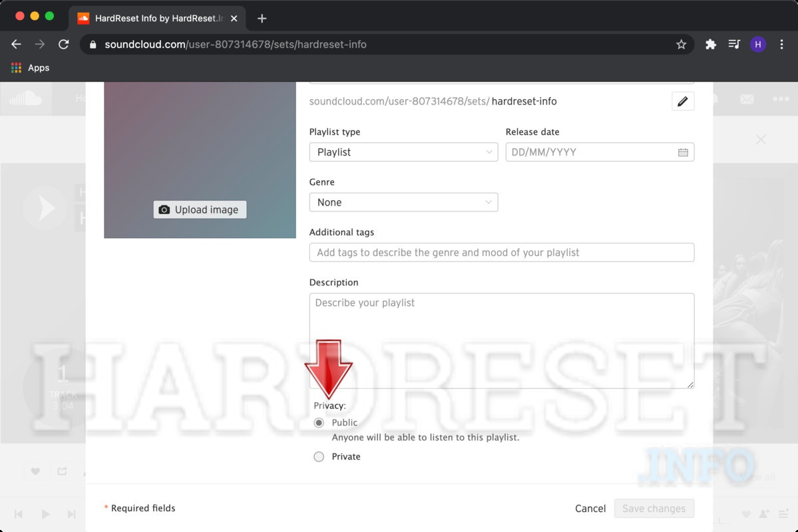
Task: Click the Additional tags input field
Action: click(502, 252)
